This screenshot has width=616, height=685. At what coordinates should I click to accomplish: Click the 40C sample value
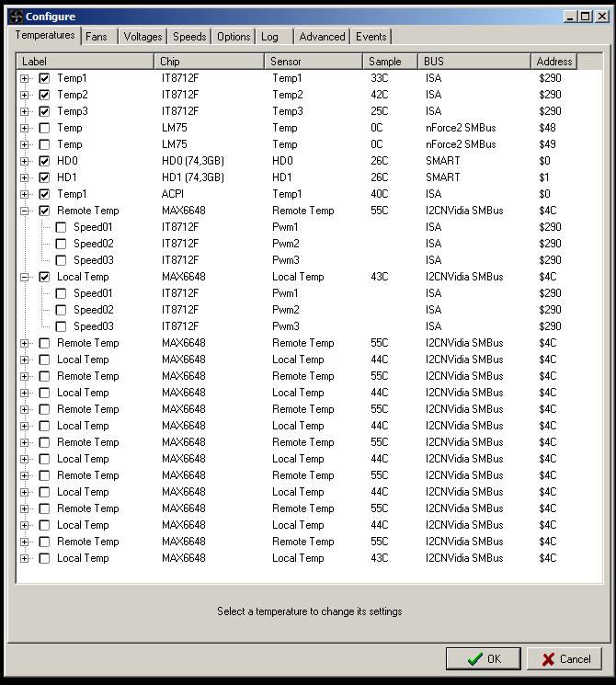coord(379,194)
